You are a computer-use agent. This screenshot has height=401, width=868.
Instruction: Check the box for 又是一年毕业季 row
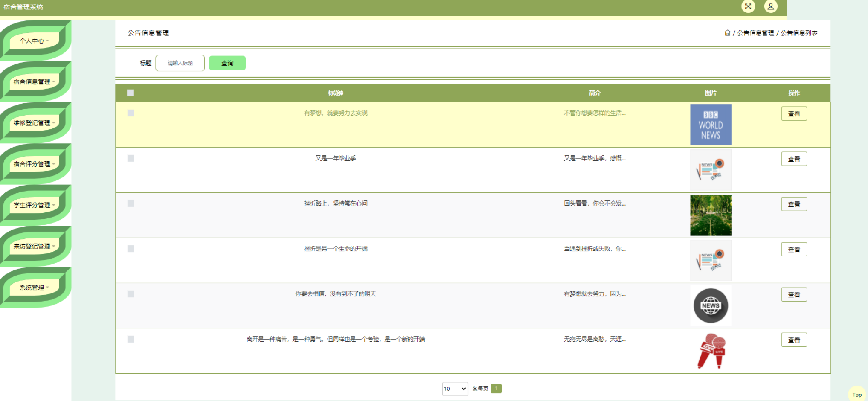click(x=131, y=158)
